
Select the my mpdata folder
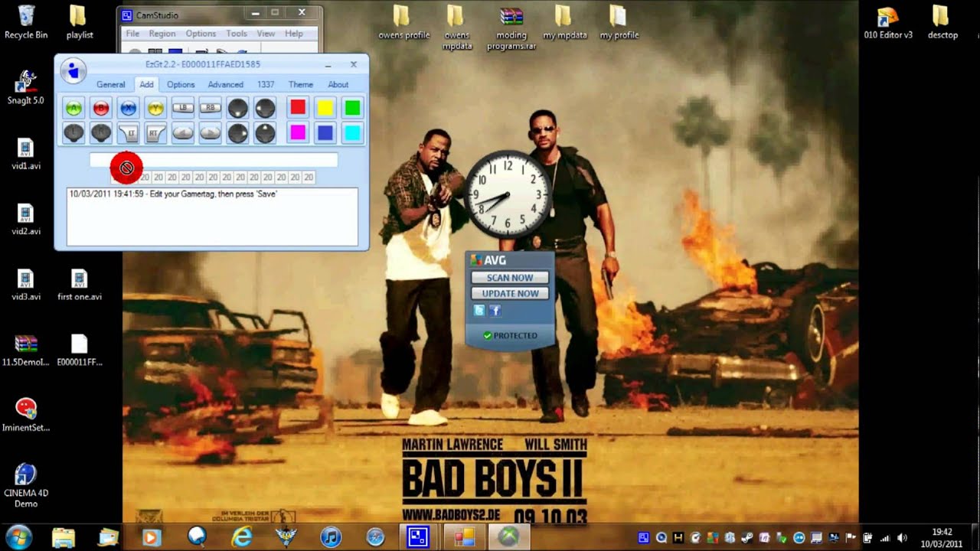(564, 22)
